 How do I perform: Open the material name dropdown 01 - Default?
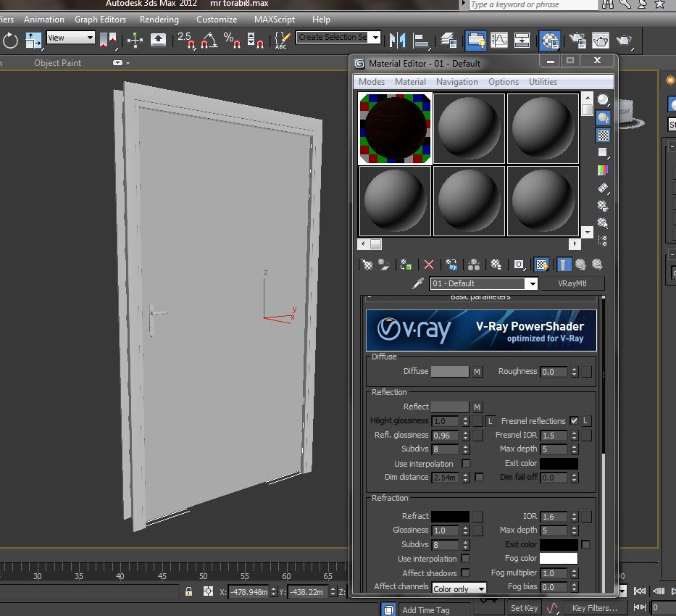pyautogui.click(x=533, y=284)
